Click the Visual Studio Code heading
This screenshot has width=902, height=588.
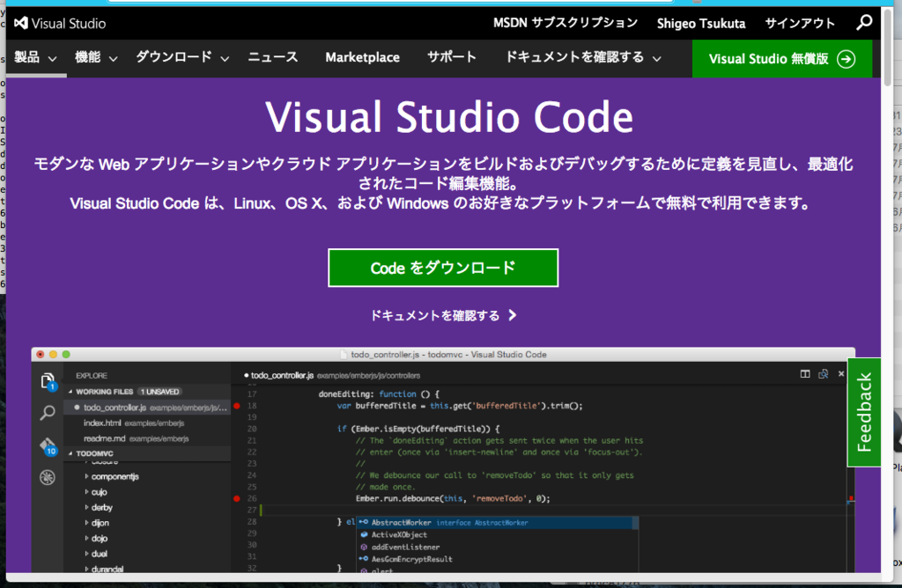pyautogui.click(x=448, y=117)
